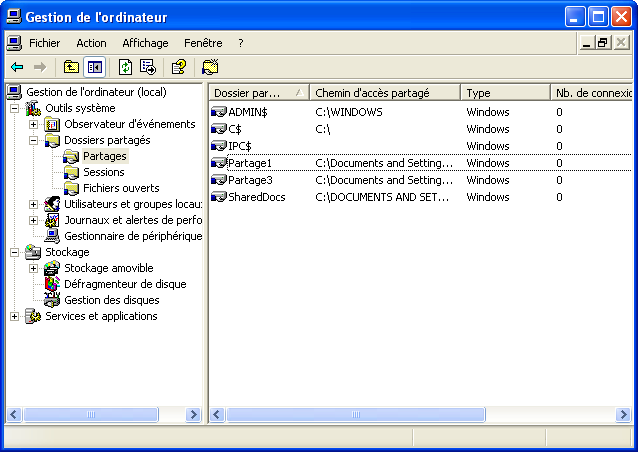The image size is (638, 452).
Task: Click the Up one level toolbar icon
Action: (71, 67)
